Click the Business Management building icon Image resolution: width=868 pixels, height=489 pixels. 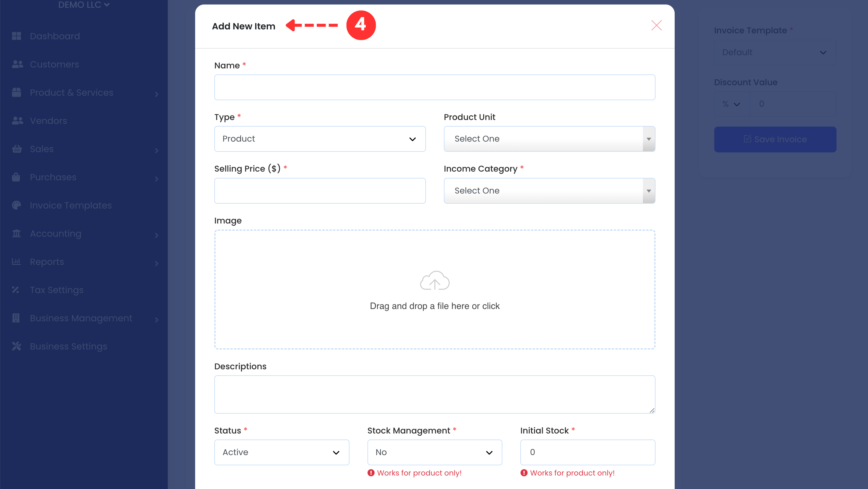[x=16, y=318]
